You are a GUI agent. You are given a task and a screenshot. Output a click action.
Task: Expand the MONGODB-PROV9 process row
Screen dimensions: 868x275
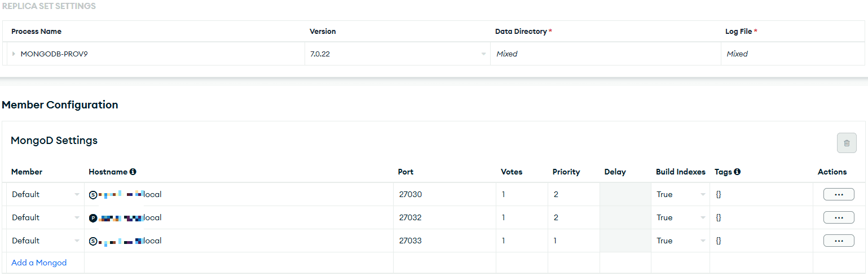click(x=14, y=54)
